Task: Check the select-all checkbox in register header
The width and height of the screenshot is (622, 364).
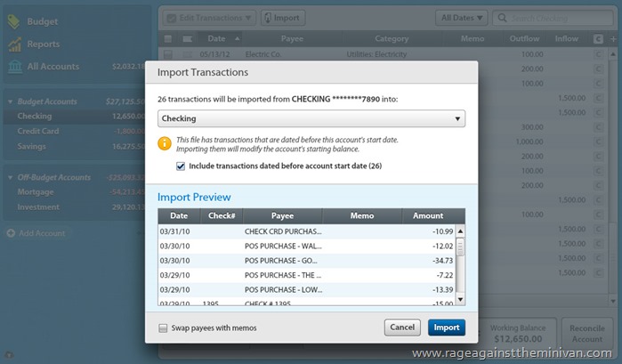Action: (168, 39)
